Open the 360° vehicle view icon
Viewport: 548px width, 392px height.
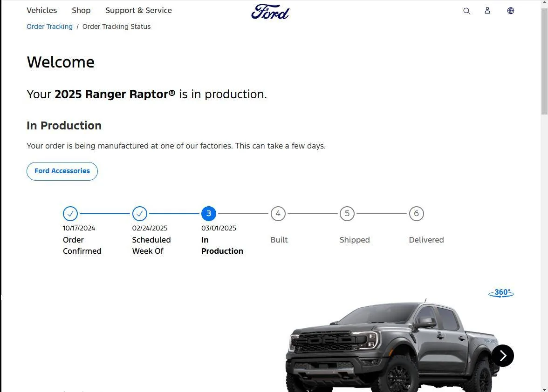[x=501, y=293]
